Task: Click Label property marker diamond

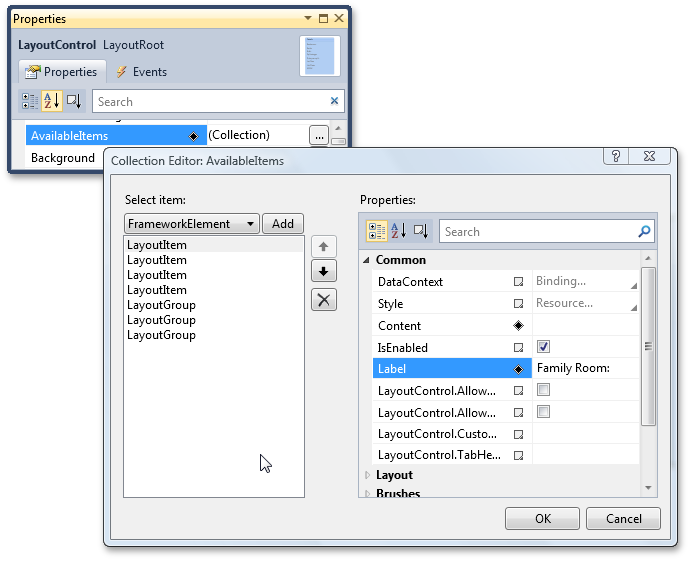Action: 518,369
